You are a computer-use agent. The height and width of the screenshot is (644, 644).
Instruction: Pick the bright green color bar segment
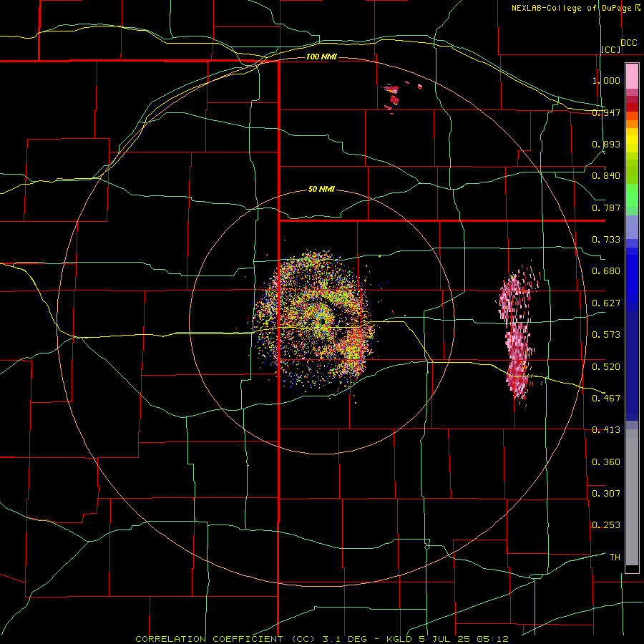[632, 195]
